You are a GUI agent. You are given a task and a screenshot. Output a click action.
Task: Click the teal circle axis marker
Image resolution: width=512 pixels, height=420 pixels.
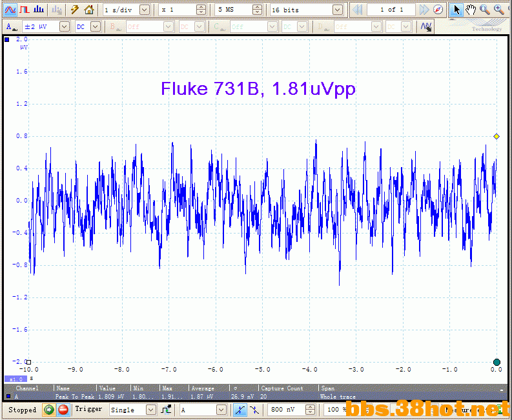click(x=497, y=362)
